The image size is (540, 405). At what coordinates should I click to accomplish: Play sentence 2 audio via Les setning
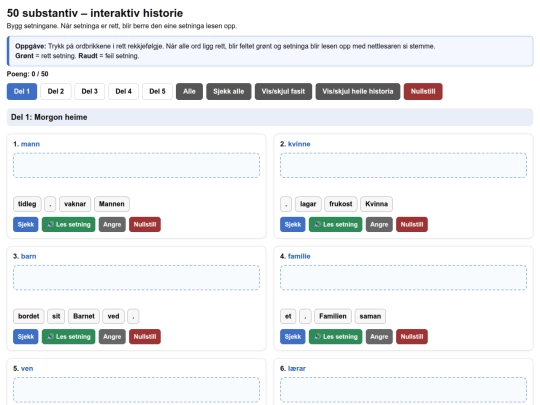335,225
